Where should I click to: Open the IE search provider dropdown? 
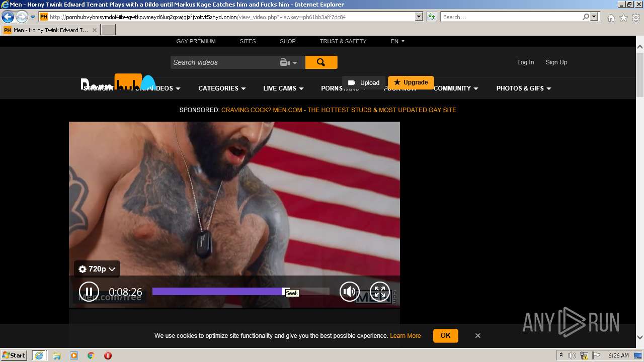(x=594, y=17)
